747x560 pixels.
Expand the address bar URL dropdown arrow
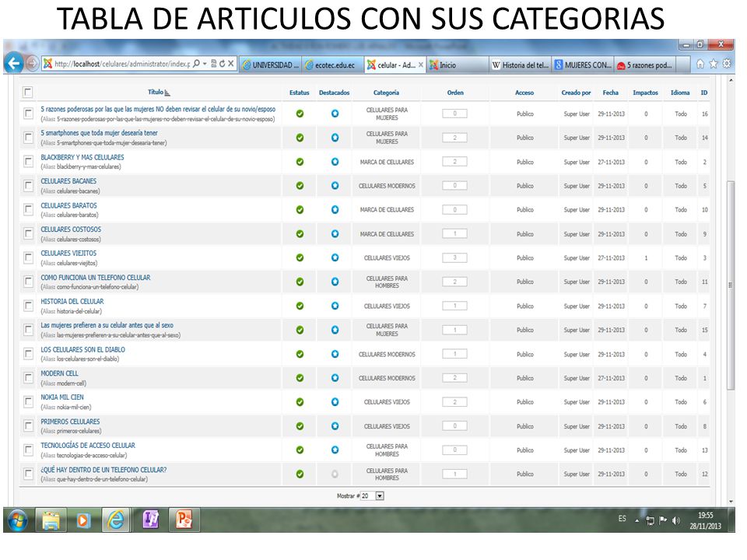[205, 63]
